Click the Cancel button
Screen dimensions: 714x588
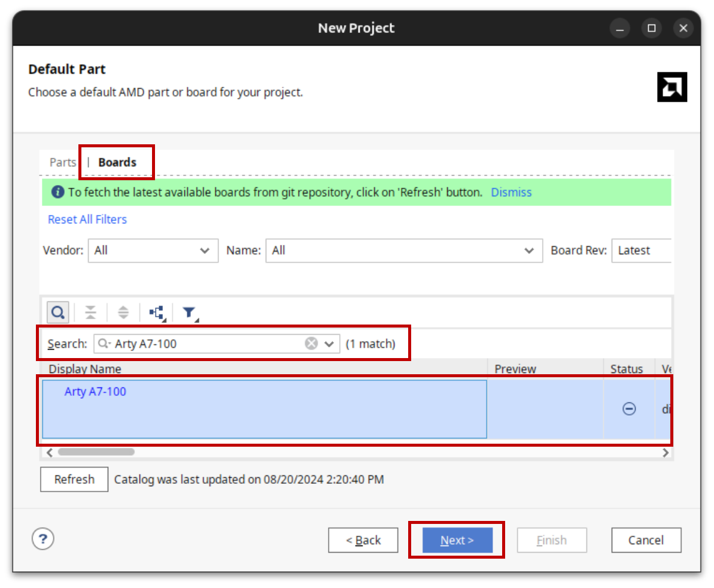point(646,540)
